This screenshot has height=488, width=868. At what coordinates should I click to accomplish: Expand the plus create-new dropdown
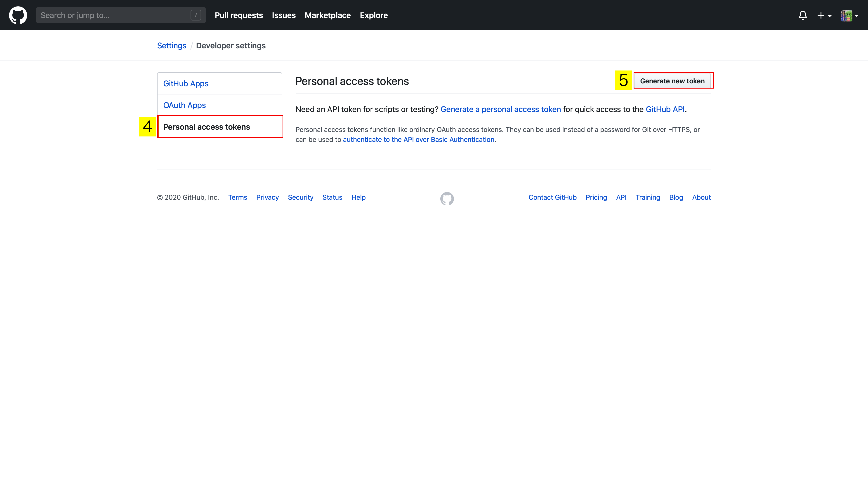(825, 16)
